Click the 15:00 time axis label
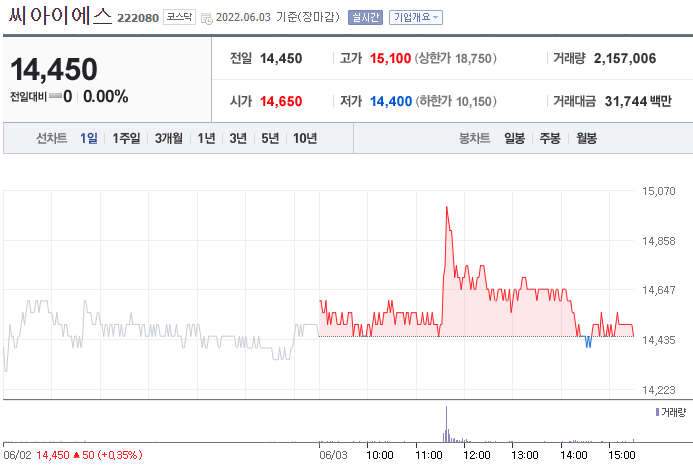This screenshot has height=470, width=693. pyautogui.click(x=621, y=455)
